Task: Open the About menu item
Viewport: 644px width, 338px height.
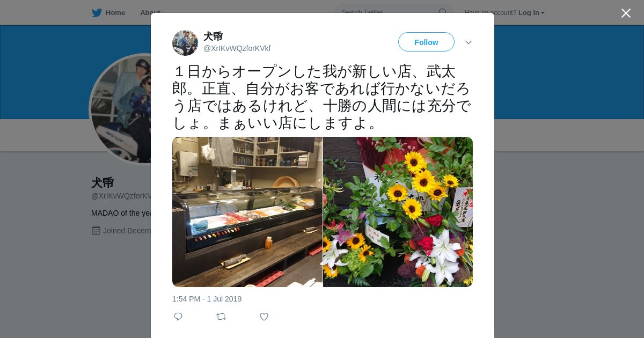Action: (x=150, y=12)
